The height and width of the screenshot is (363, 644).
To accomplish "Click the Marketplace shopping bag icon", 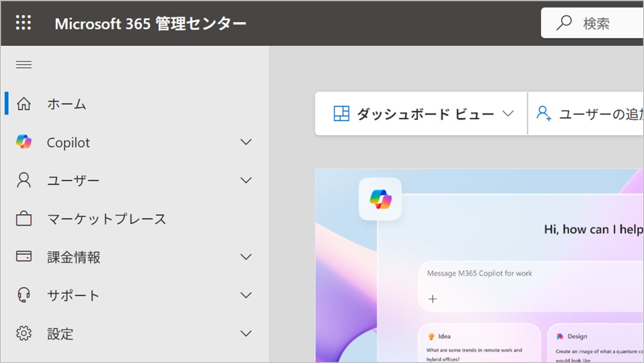I will 24,219.
